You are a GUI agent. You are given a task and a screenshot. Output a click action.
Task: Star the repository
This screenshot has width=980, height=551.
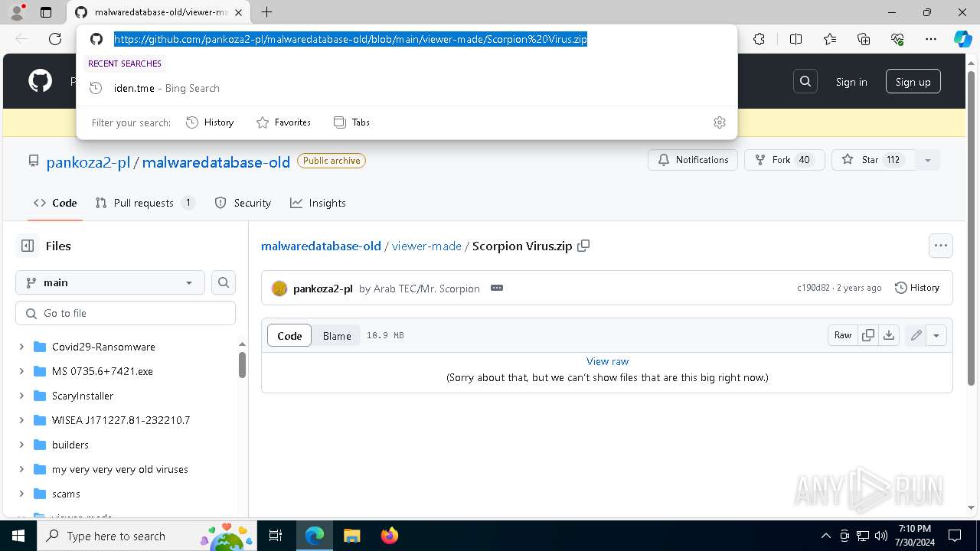(873, 160)
